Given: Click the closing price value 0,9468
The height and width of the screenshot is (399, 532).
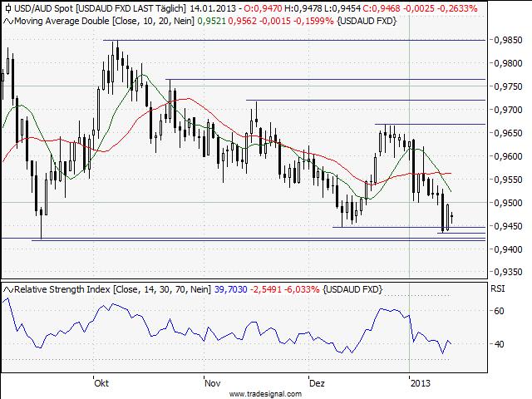Looking at the screenshot, I should pos(387,8).
